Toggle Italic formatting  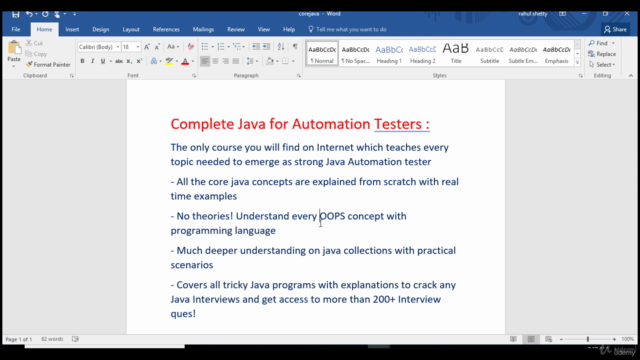93,61
